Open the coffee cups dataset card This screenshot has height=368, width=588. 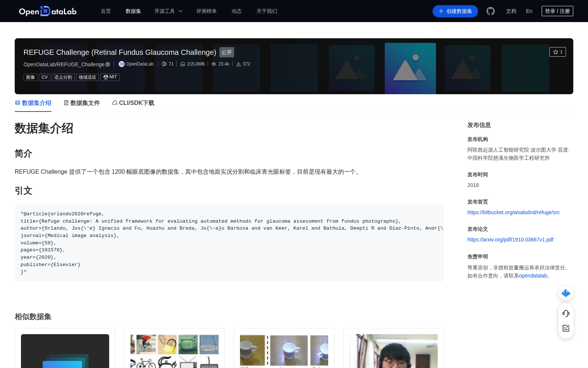(284, 348)
